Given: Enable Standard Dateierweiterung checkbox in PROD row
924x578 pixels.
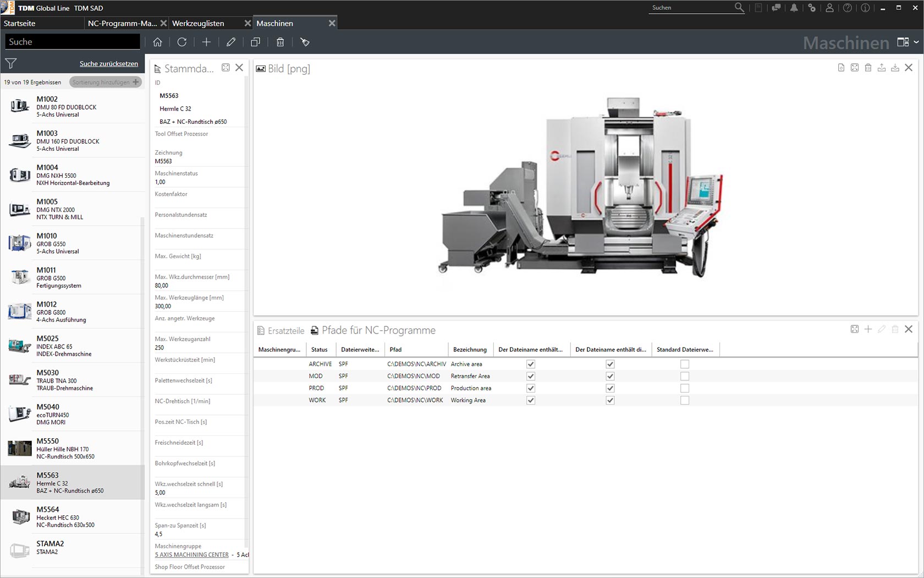Looking at the screenshot, I should 685,389.
